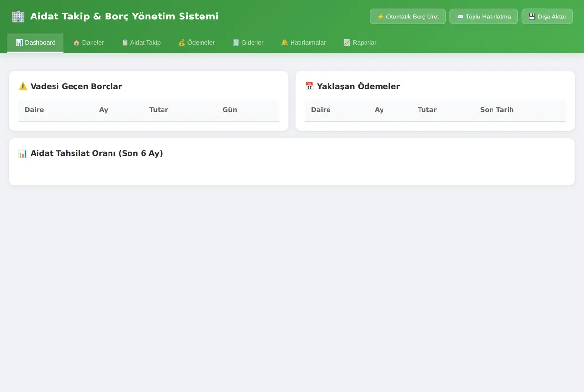Viewport: 584px width, 392px height.
Task: Switch to the Daireler tab
Action: point(88,43)
